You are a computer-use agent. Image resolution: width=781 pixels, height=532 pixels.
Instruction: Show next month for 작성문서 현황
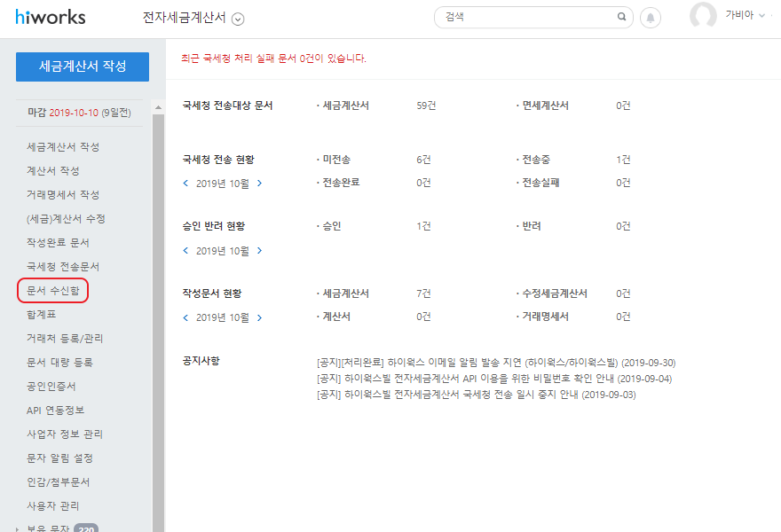pos(259,317)
